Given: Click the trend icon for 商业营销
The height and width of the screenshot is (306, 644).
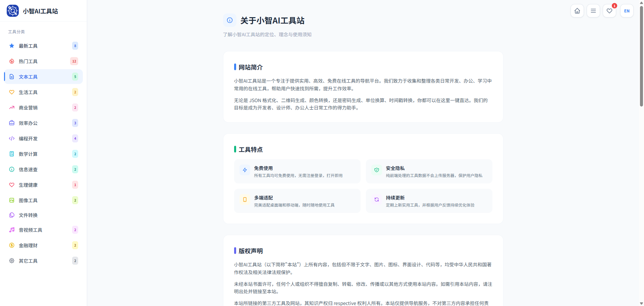Looking at the screenshot, I should [12, 107].
